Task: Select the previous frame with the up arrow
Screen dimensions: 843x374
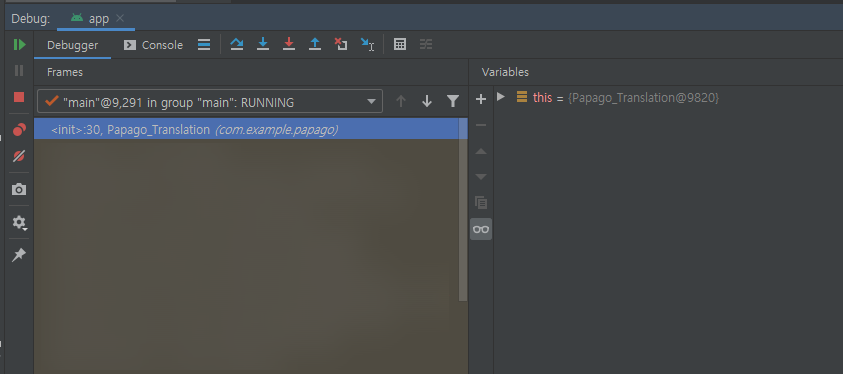Action: (x=401, y=101)
